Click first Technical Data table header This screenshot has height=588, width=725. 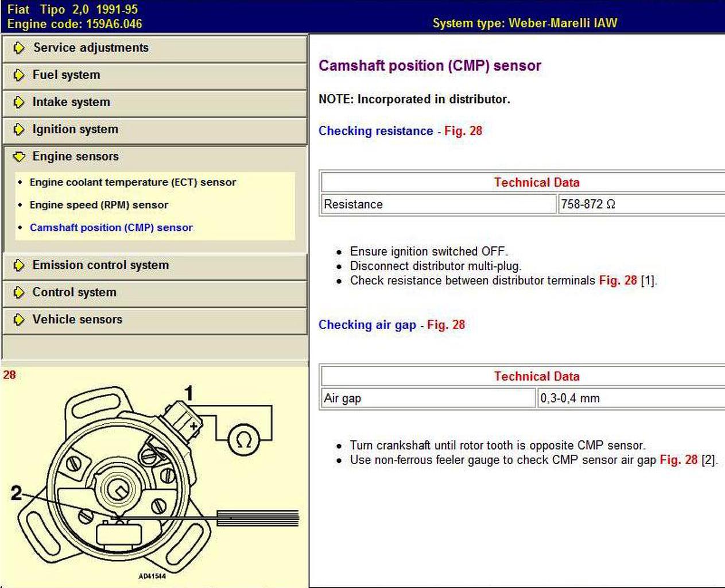coord(537,183)
